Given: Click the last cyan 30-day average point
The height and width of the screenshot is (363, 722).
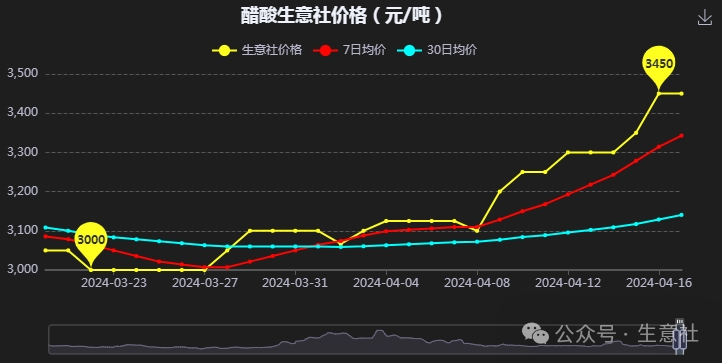Looking at the screenshot, I should point(681,215).
